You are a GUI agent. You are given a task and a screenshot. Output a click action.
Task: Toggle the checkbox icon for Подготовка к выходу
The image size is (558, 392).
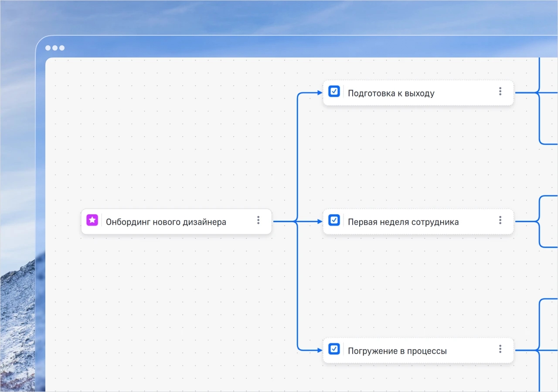coord(334,91)
